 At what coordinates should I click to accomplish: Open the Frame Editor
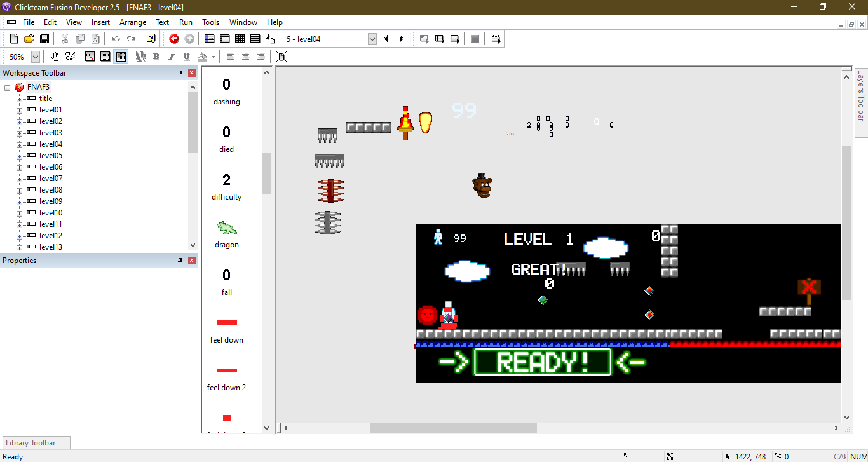pos(225,39)
